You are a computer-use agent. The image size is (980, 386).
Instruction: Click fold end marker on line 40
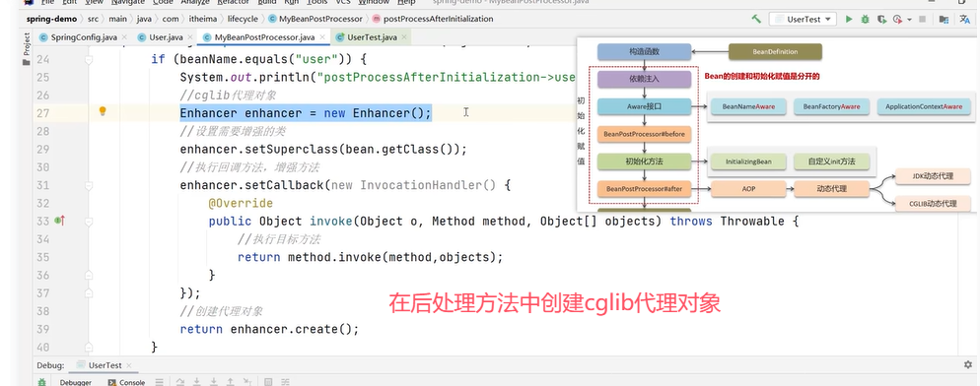pos(89,347)
